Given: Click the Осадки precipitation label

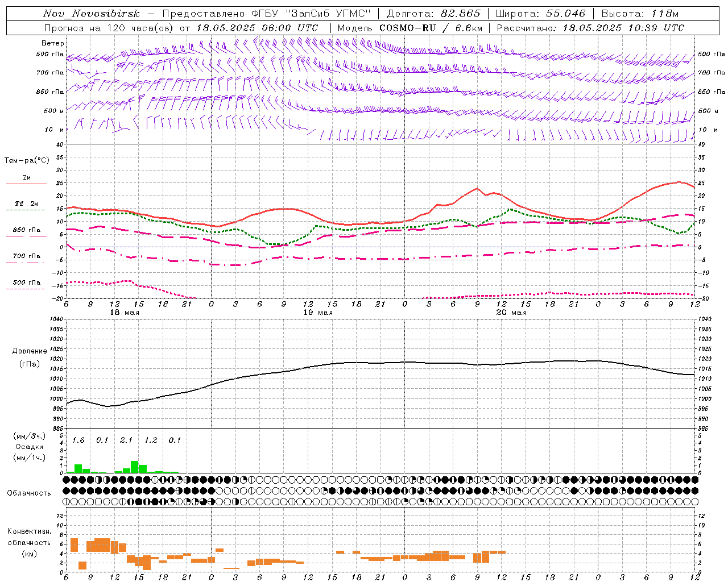Looking at the screenshot, I should point(29,447).
